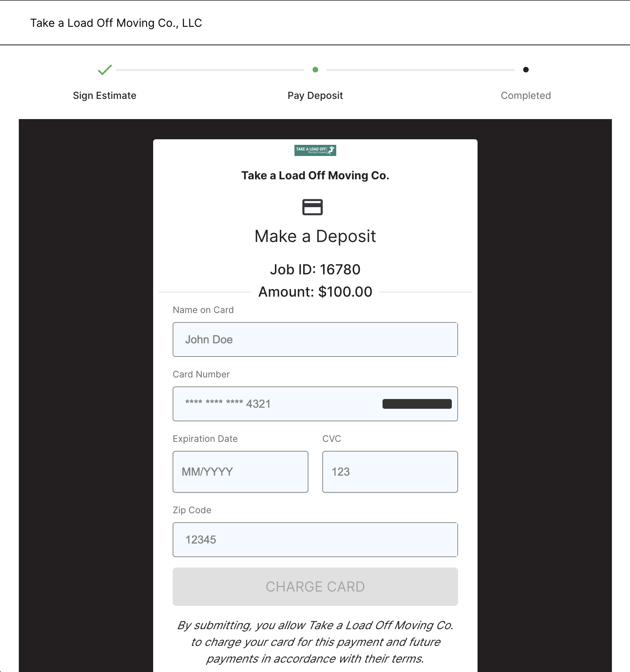Select the Completed step label
This screenshot has height=672, width=630.
[x=526, y=95]
